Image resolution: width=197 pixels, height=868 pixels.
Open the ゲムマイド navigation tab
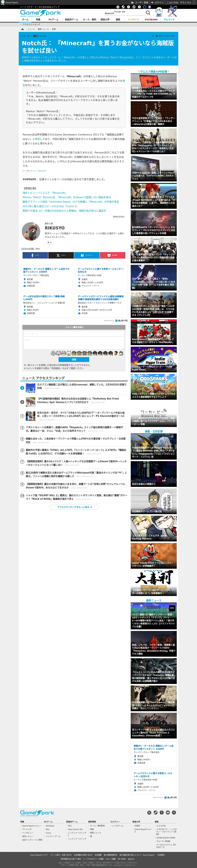tap(169, 20)
